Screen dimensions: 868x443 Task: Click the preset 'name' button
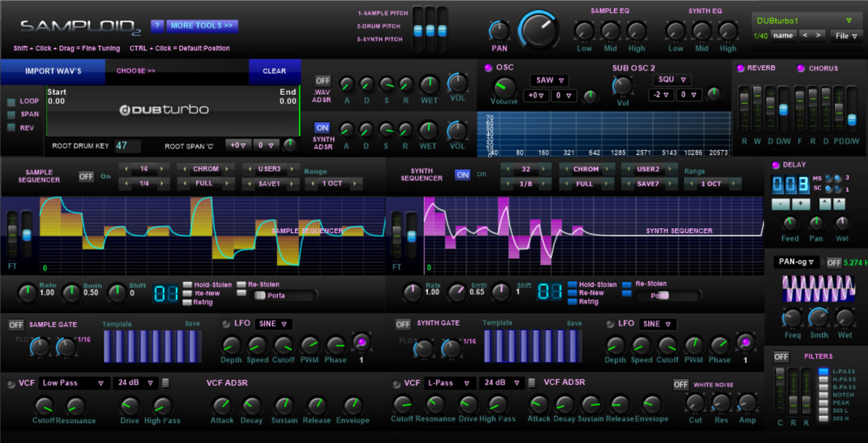(x=783, y=35)
